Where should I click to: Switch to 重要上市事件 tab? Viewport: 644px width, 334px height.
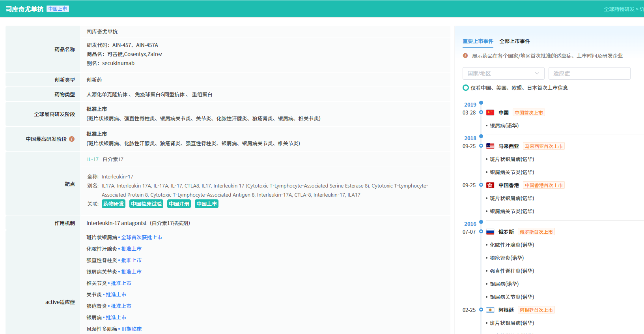[x=478, y=41]
